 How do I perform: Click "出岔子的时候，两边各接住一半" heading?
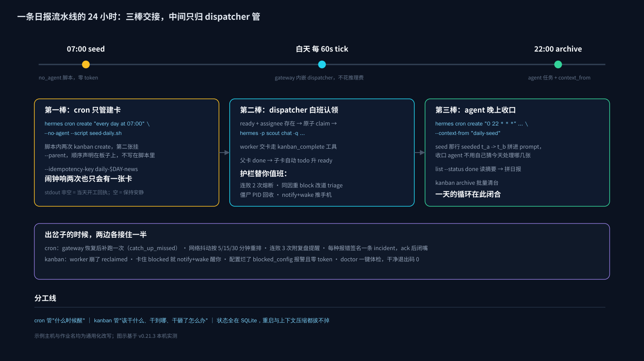pyautogui.click(x=96, y=235)
